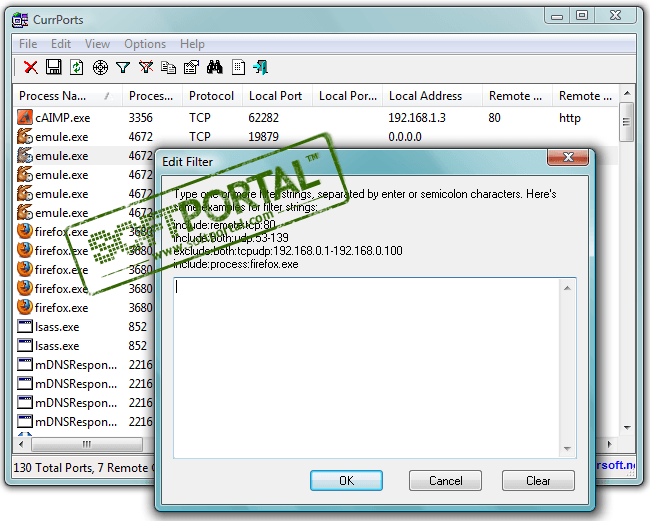Click the CurrPorts title bar app icon
Image resolution: width=650 pixels, height=521 pixels.
click(20, 20)
